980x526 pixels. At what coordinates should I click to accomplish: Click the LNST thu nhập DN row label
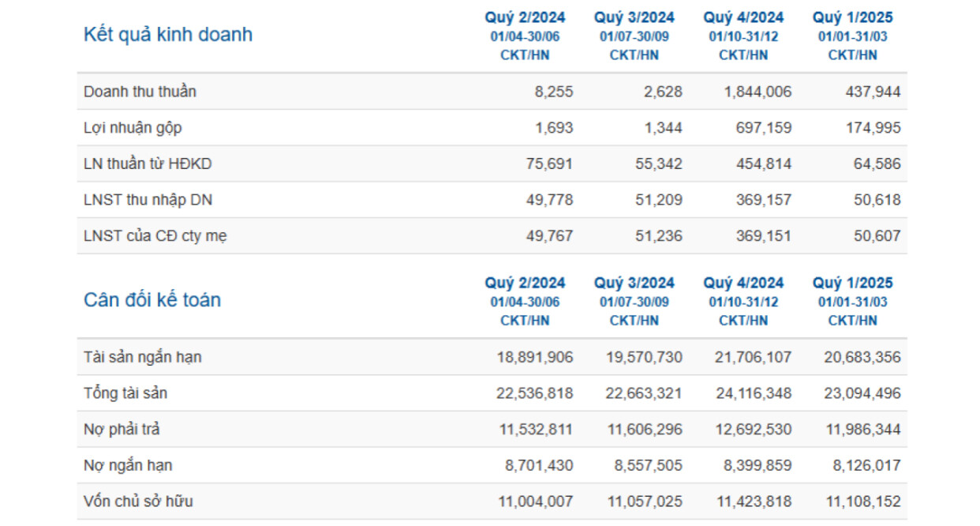coord(148,200)
